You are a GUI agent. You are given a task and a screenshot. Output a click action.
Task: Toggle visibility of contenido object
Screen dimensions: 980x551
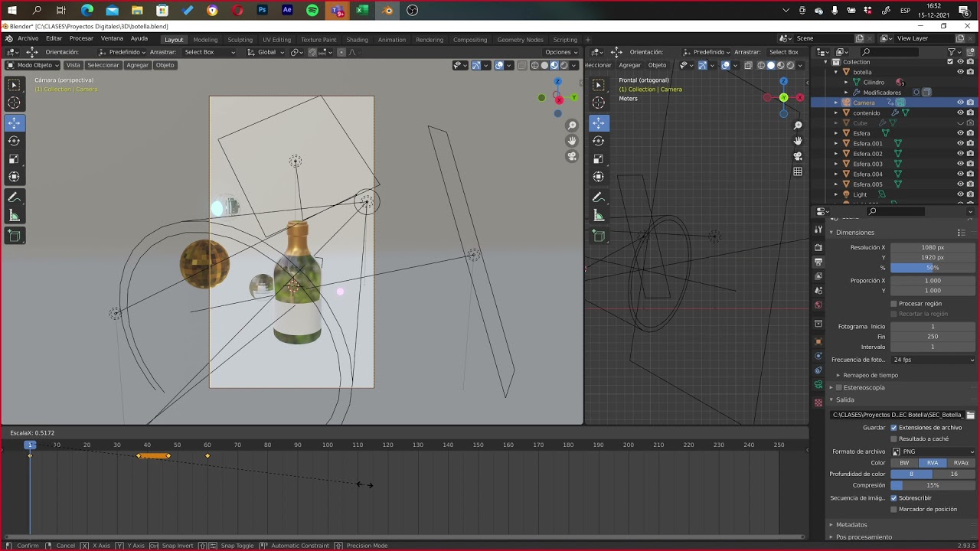[960, 112]
